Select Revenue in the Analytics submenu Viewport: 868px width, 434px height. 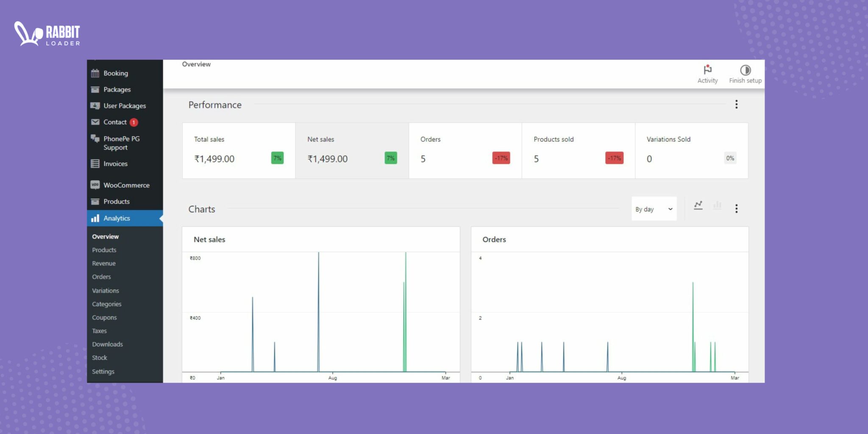click(x=103, y=263)
